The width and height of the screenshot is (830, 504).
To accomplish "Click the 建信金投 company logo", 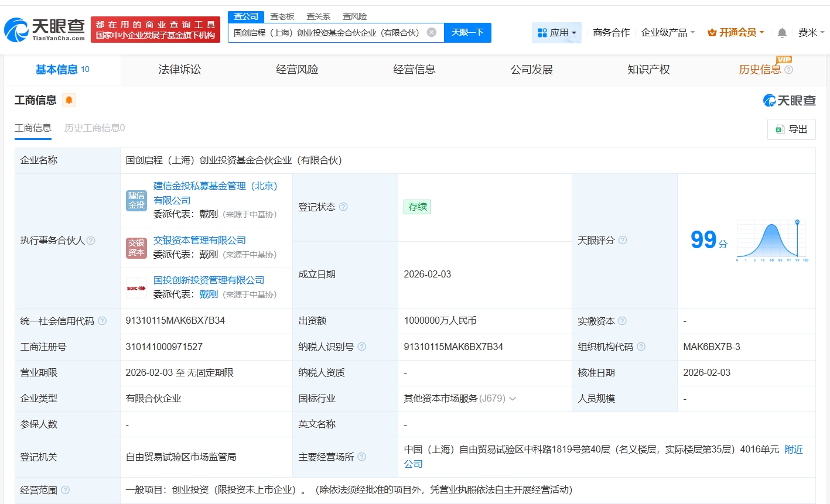I will pos(136,200).
